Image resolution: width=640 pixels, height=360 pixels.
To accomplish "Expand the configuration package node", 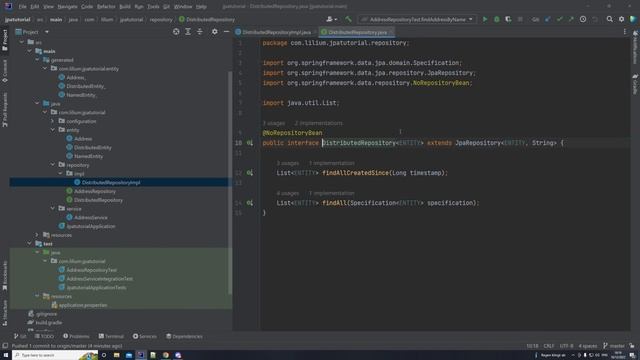I will [x=52, y=121].
